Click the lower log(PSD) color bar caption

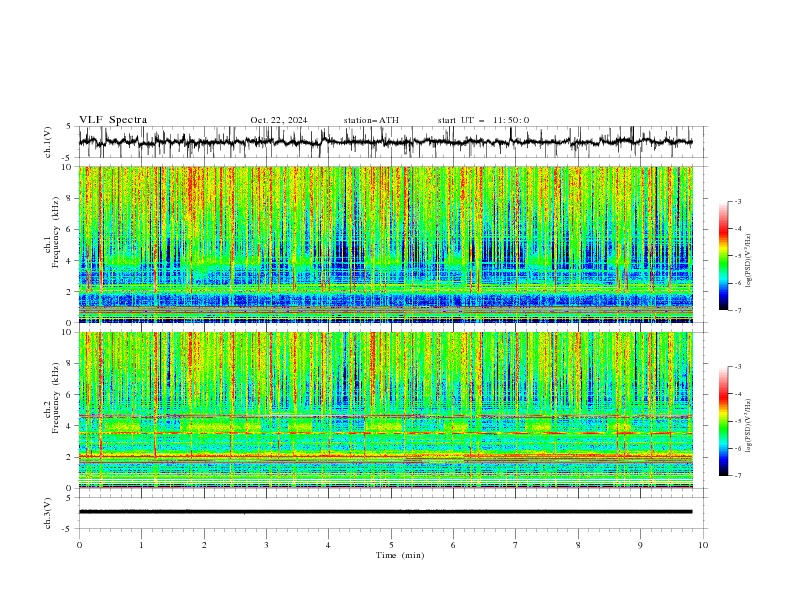click(x=749, y=425)
